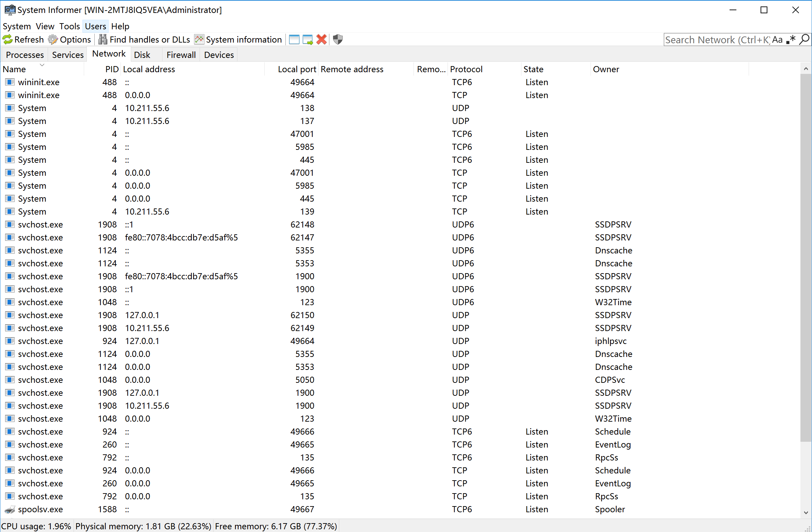Toggle case sensitive Aa search option

coord(777,40)
